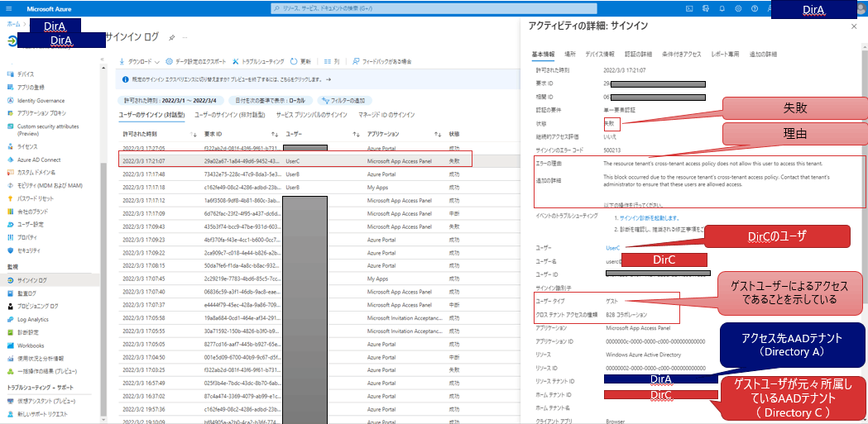
Task: Open Cloud Shell from the top bar
Action: (x=690, y=8)
